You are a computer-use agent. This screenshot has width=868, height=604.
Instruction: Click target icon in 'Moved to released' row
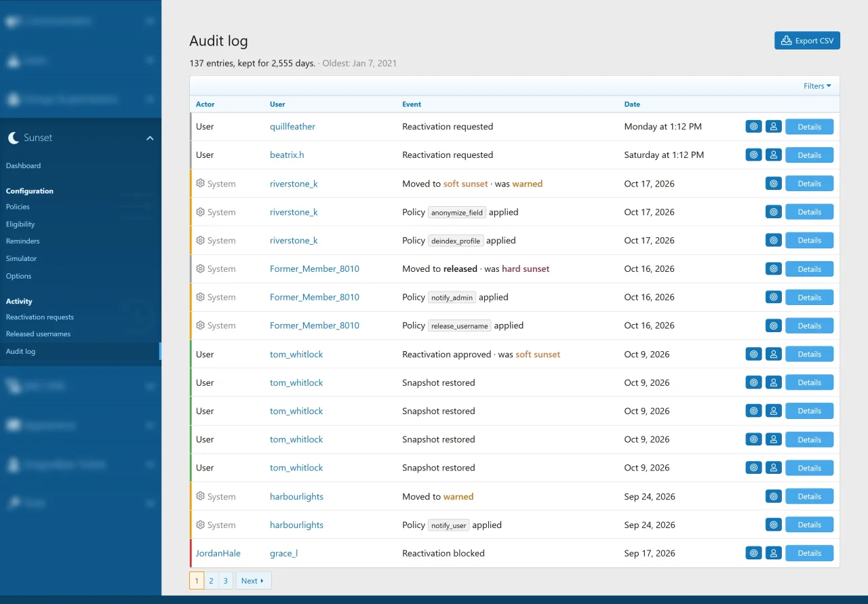pos(774,268)
